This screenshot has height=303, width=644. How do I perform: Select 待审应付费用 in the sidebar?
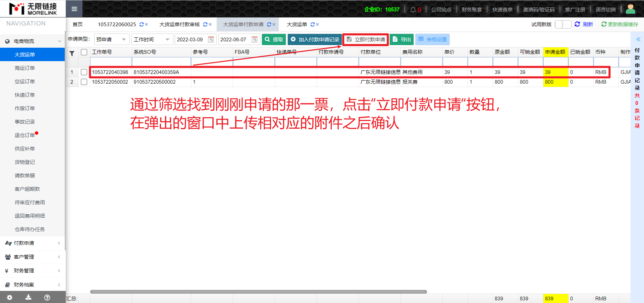coord(33,203)
